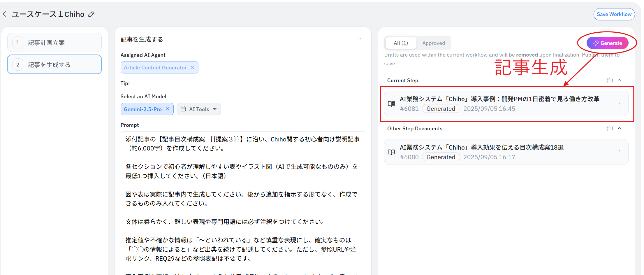
Task: Remove the Article Content Generator agent tag
Action: pyautogui.click(x=192, y=67)
